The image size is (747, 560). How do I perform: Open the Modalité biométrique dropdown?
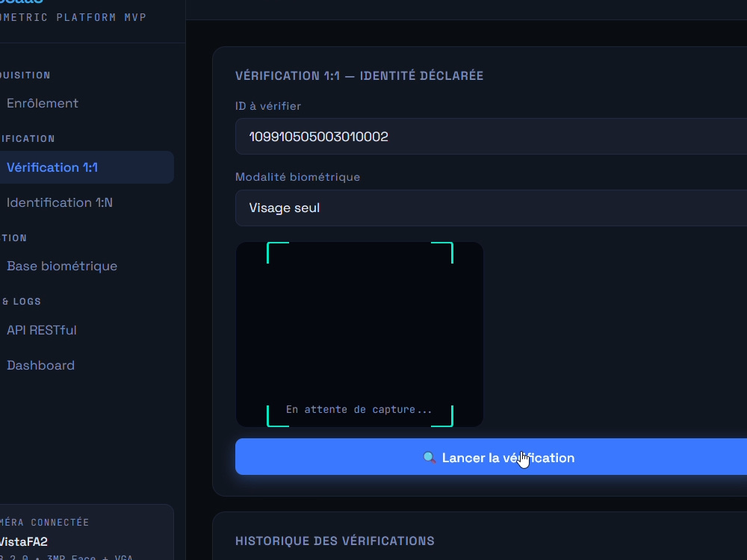tap(492, 208)
